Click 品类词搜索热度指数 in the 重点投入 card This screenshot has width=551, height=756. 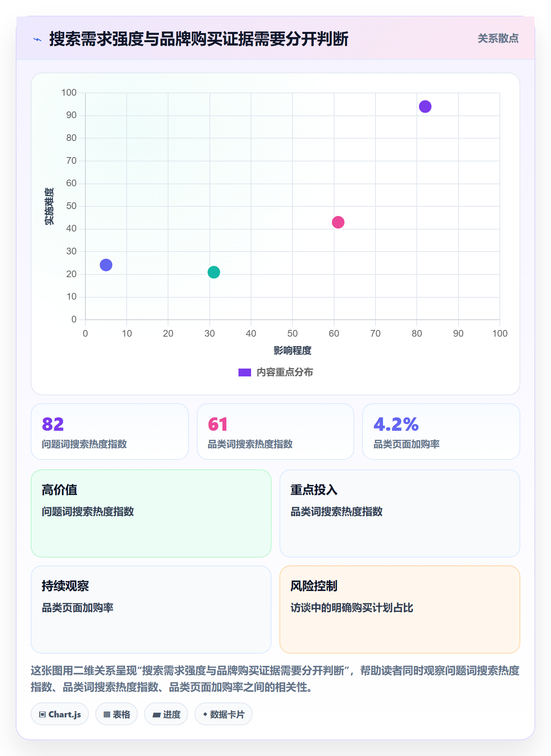[337, 511]
